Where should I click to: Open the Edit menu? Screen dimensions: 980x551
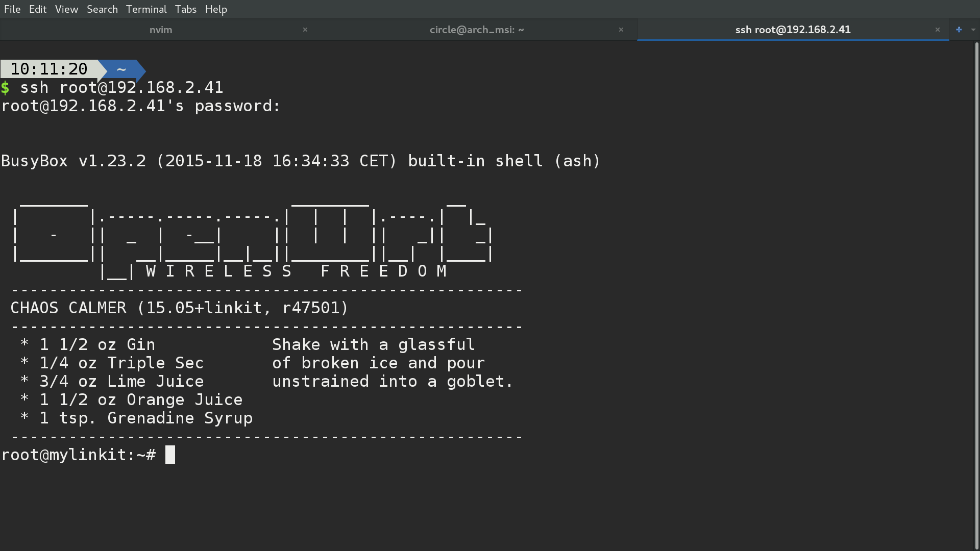38,9
